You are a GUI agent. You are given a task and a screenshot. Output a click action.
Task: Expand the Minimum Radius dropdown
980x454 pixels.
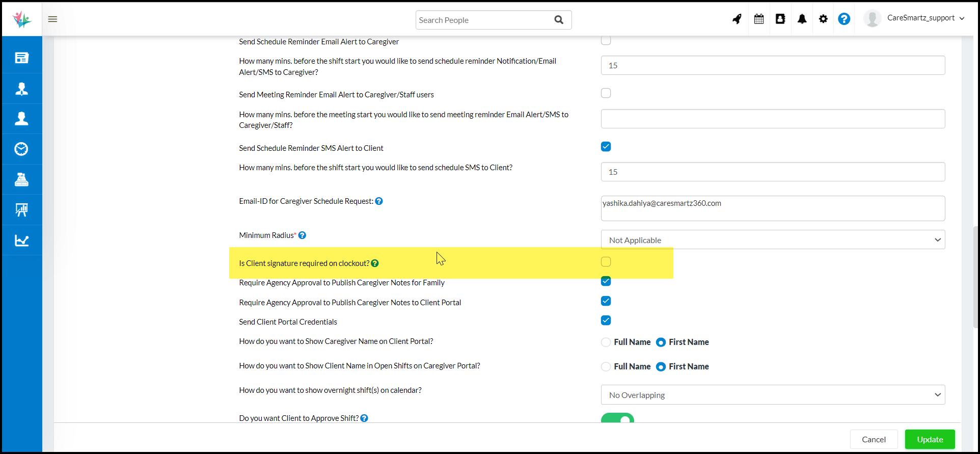773,240
